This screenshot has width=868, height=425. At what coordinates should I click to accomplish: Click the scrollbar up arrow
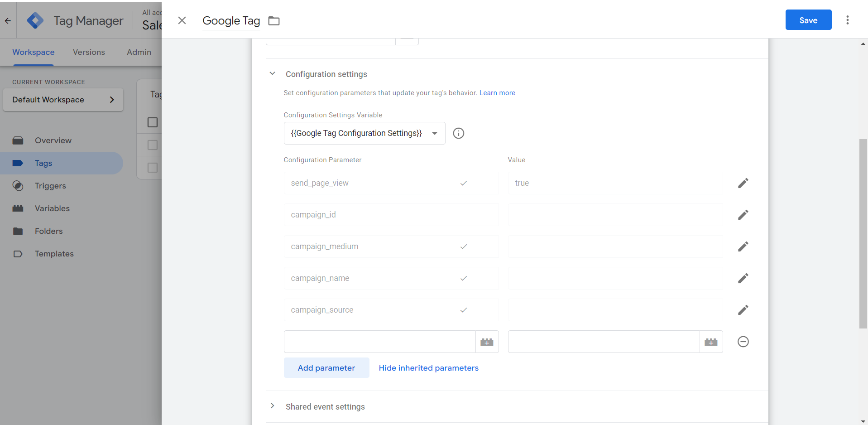(x=863, y=44)
